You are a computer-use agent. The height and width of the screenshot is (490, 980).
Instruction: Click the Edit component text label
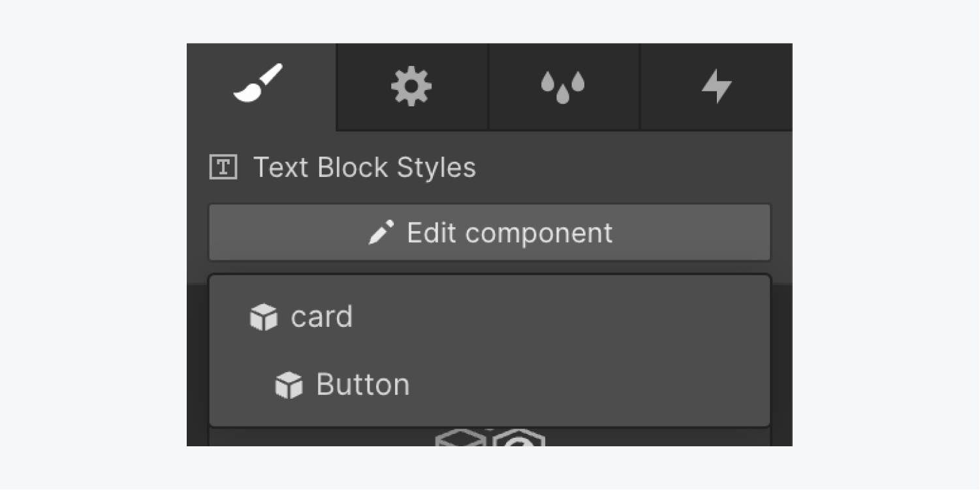click(510, 233)
